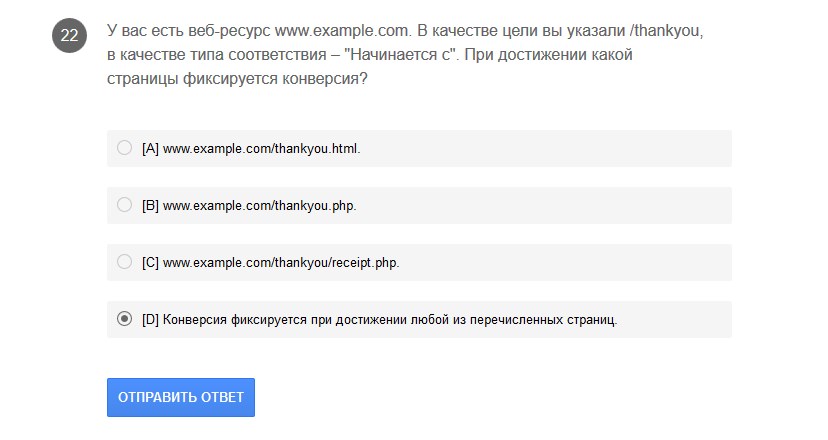
Task: Click the [A] letter marker
Action: click(x=150, y=149)
